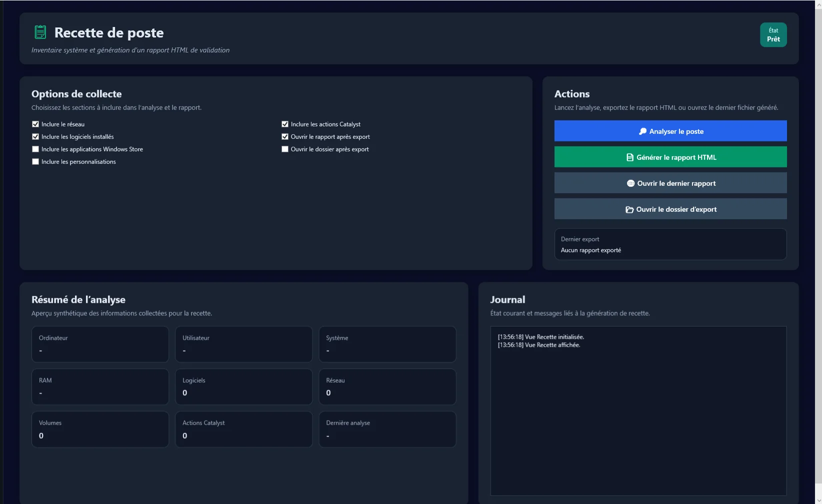Click the Actions Catalyst count card
Screen dimensions: 822x504
click(x=244, y=430)
